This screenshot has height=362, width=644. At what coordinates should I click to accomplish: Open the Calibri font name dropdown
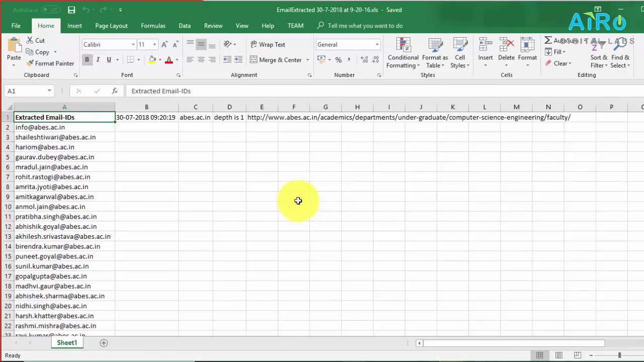[133, 45]
